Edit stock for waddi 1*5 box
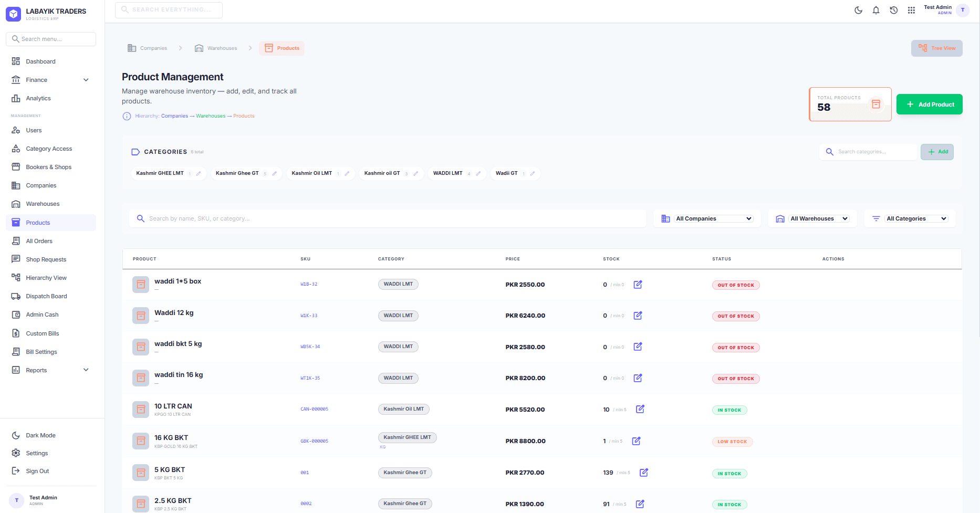980x513 pixels. click(638, 285)
